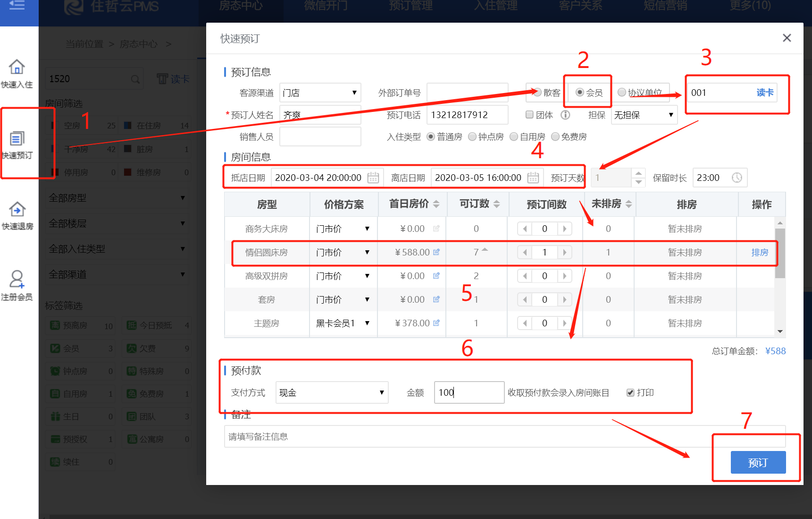Edit price icon for 商务大床房 row
The image size is (812, 519).
[436, 229]
